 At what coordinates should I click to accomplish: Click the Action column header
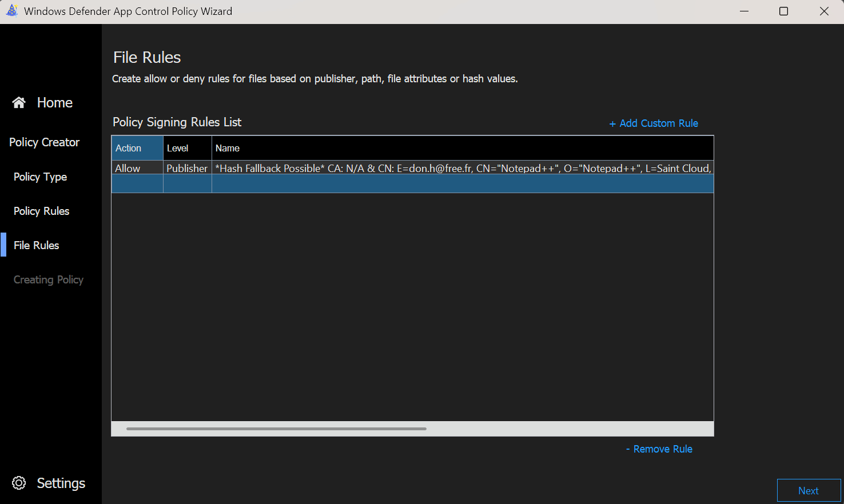(137, 148)
